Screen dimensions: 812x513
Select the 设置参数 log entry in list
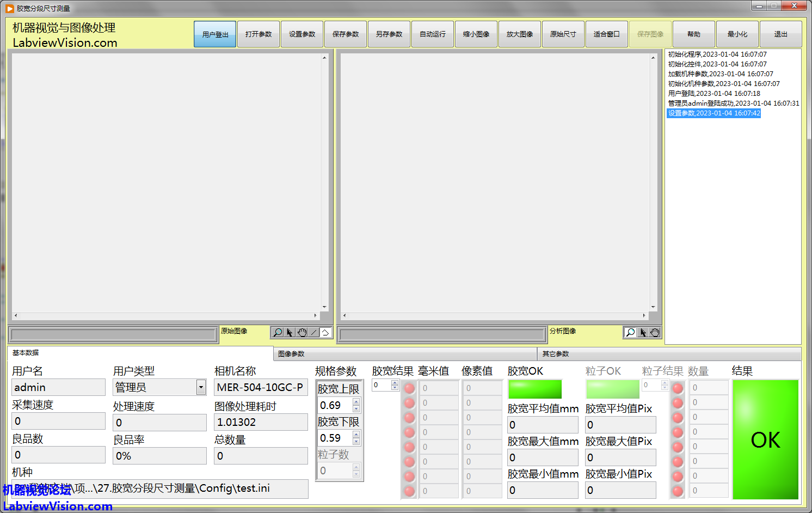(714, 113)
